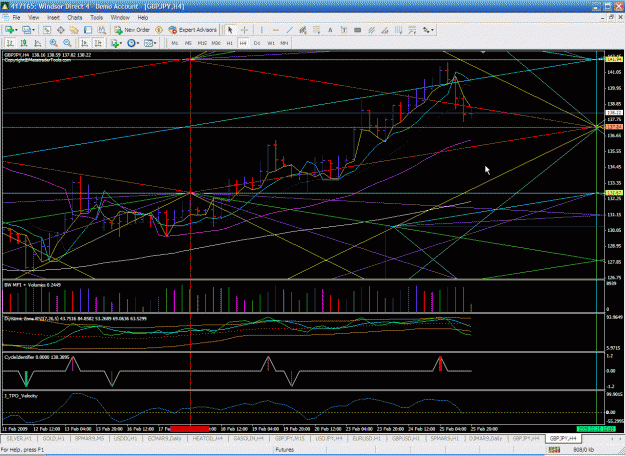Click the New Order button
The image size is (625, 456).
pyautogui.click(x=132, y=30)
